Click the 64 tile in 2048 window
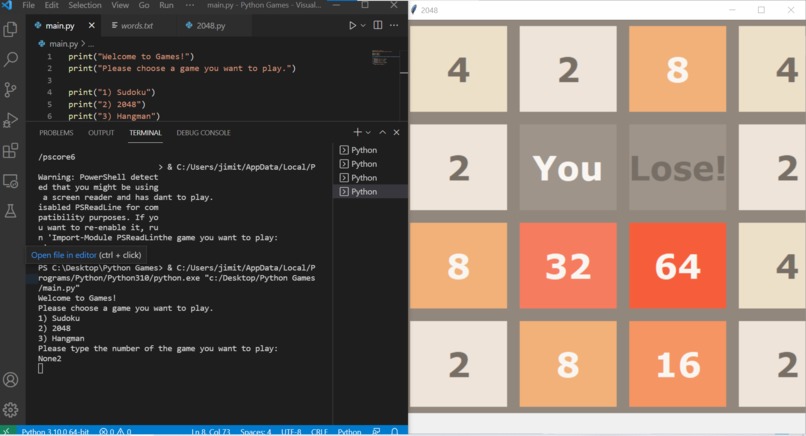806x436 pixels. [x=677, y=266]
